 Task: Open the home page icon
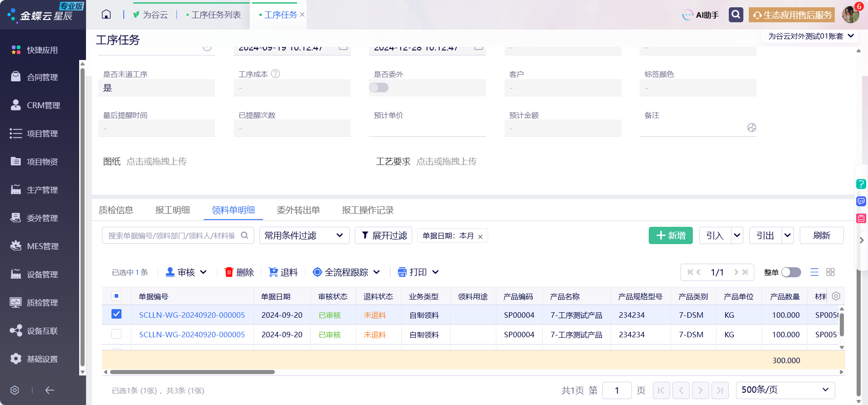[x=106, y=15]
